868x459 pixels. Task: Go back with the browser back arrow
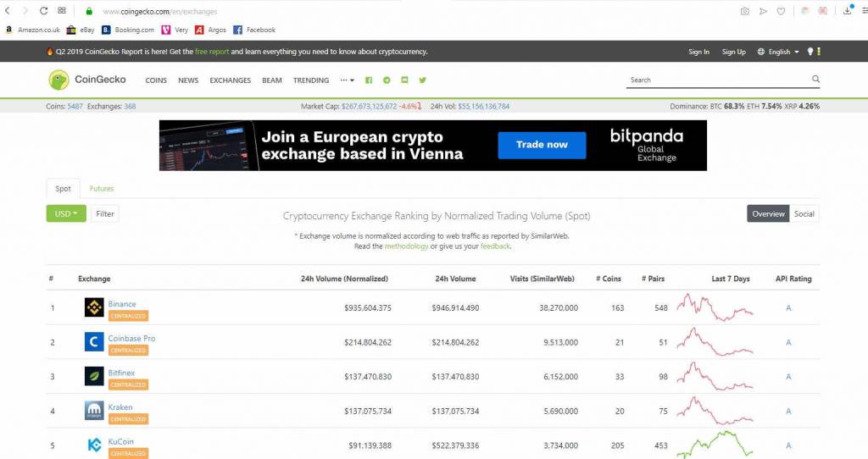[x=8, y=10]
